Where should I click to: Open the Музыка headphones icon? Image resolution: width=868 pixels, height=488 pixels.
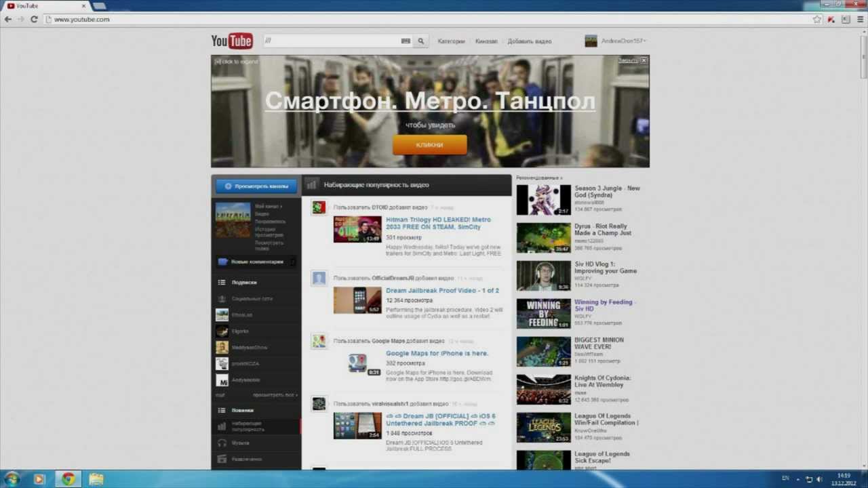222,443
